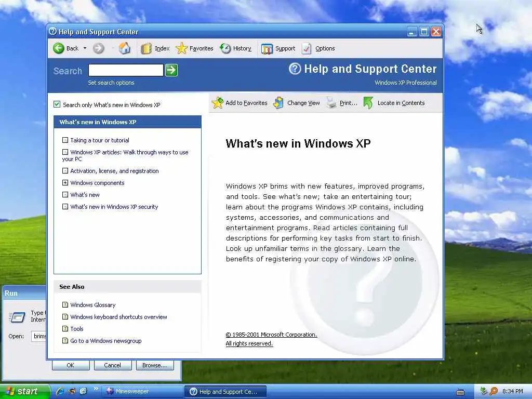Viewport: 532px width, 399px height.
Task: Open Go to a Windows newsgroup
Action: 106,341
